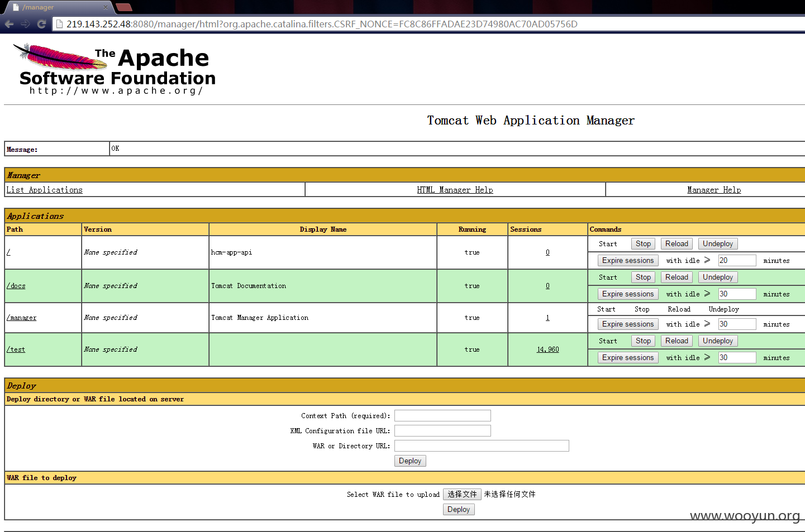
Task: Open the /test application path link
Action: click(16, 349)
